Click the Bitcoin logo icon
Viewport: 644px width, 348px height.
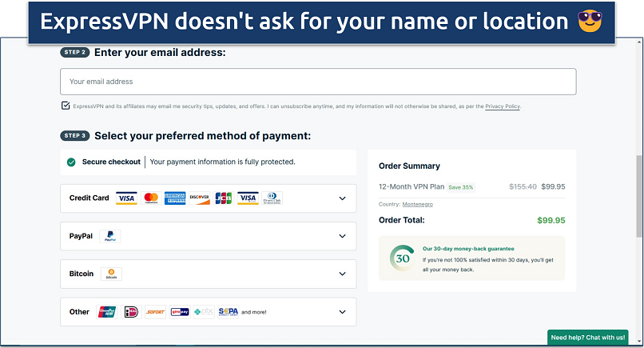coord(111,274)
